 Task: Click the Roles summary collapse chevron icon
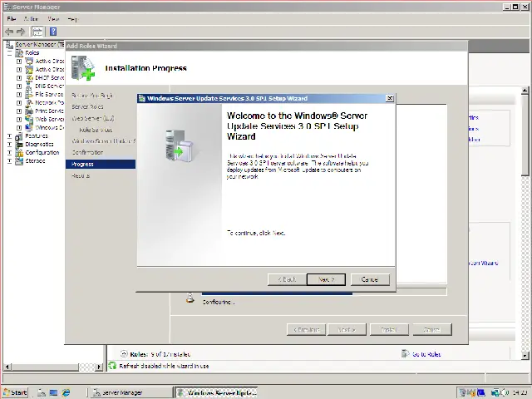124,354
